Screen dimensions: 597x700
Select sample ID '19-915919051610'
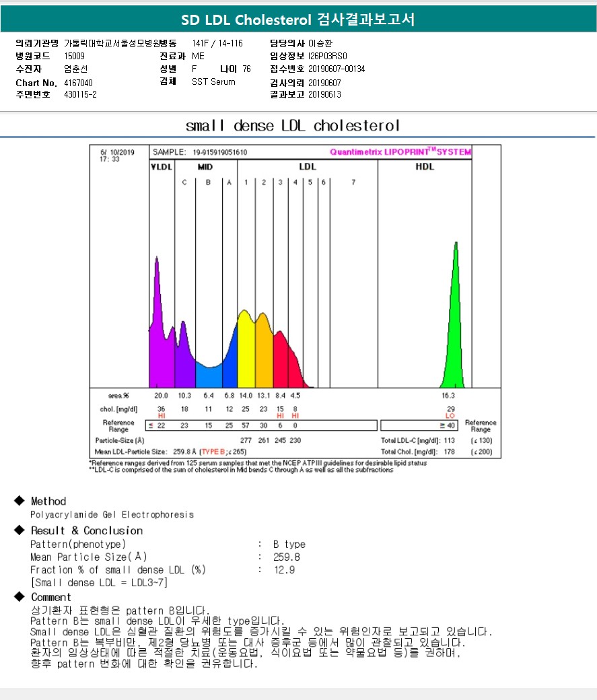(x=219, y=152)
